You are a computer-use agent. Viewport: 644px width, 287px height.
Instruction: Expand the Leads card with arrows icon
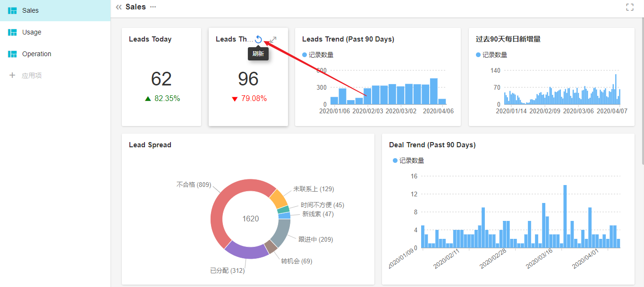(x=273, y=40)
